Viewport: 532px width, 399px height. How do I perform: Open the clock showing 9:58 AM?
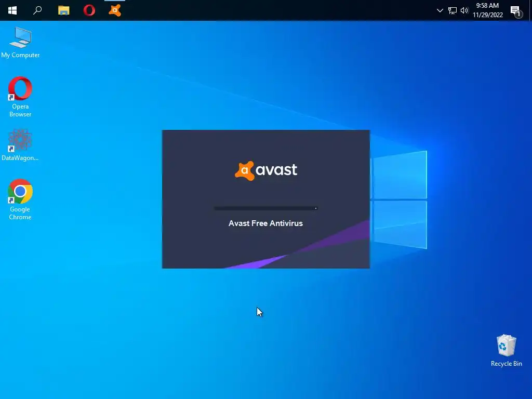487,10
